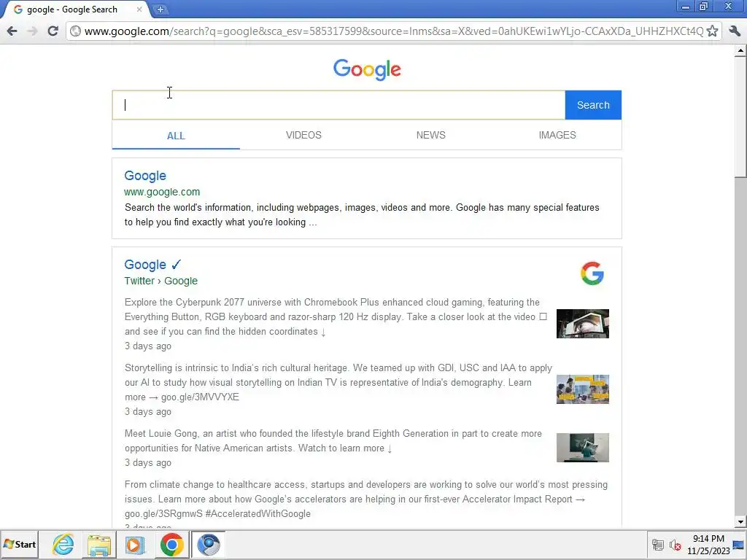Open a new tab with plus button
The height and width of the screenshot is (560, 747).
[160, 9]
